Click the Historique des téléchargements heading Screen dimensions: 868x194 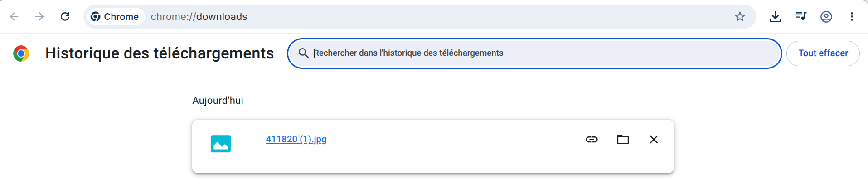(x=160, y=53)
